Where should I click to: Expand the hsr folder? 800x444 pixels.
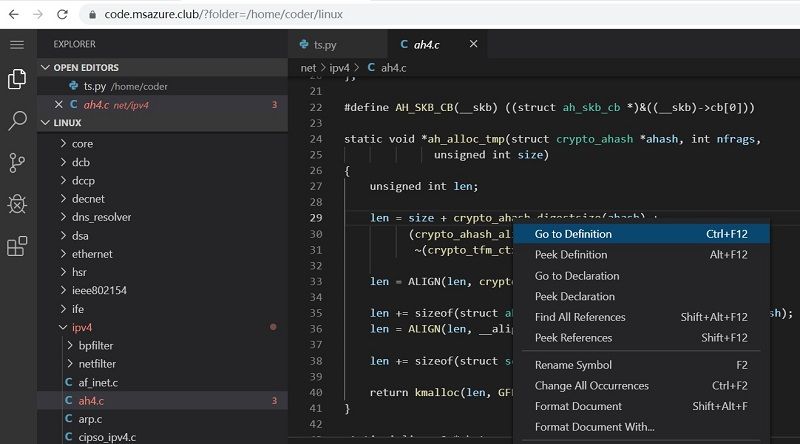click(63, 272)
